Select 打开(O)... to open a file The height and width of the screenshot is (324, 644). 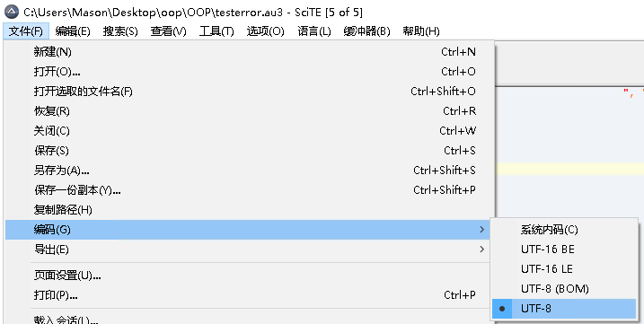coord(250,72)
